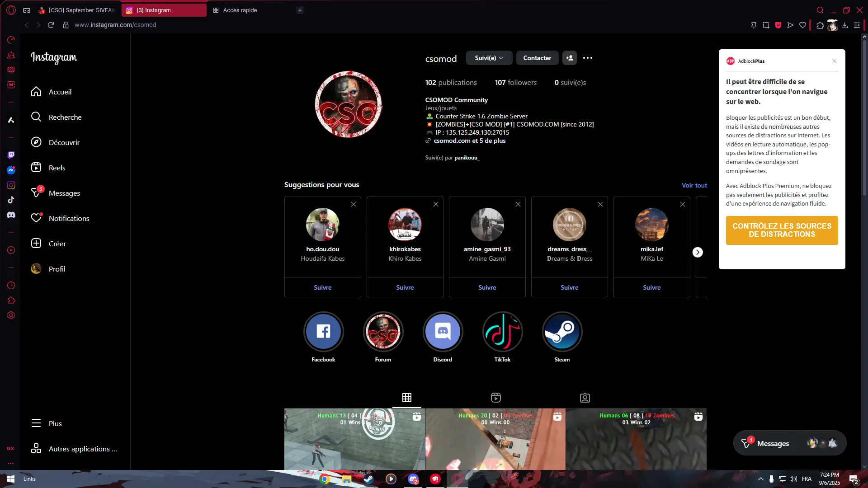Follow khirokabes with Suivre button
868x488 pixels.
[x=405, y=287]
